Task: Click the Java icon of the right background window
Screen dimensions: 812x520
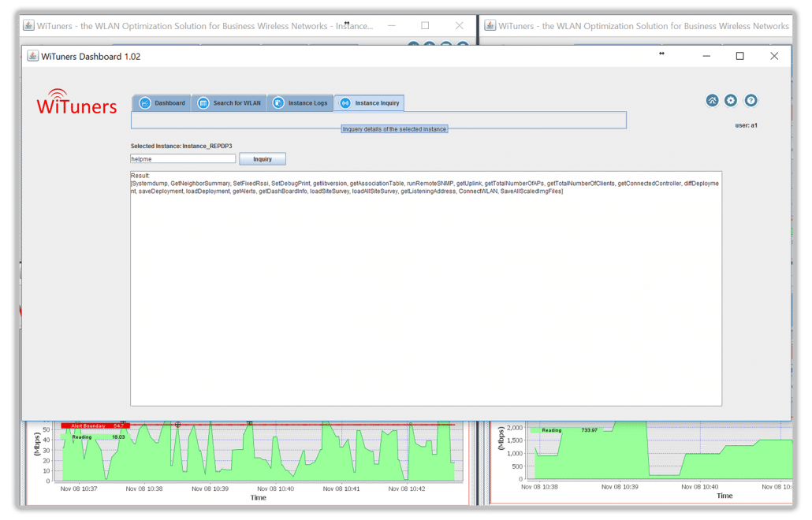Action: coord(490,25)
